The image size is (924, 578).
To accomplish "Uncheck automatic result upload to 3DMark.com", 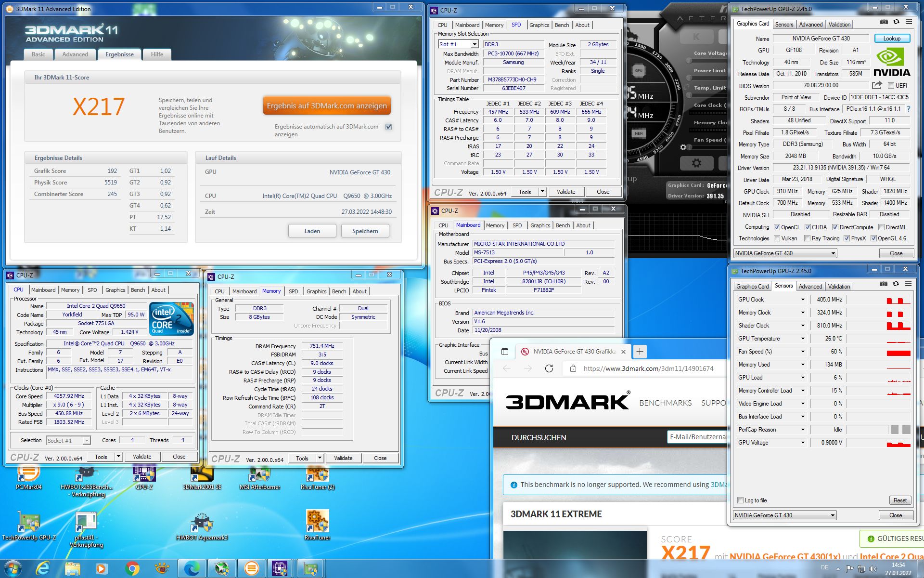I will point(389,127).
